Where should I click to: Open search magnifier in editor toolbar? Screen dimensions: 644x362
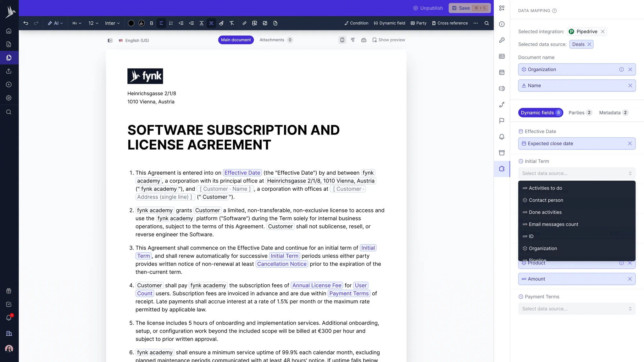tap(486, 23)
